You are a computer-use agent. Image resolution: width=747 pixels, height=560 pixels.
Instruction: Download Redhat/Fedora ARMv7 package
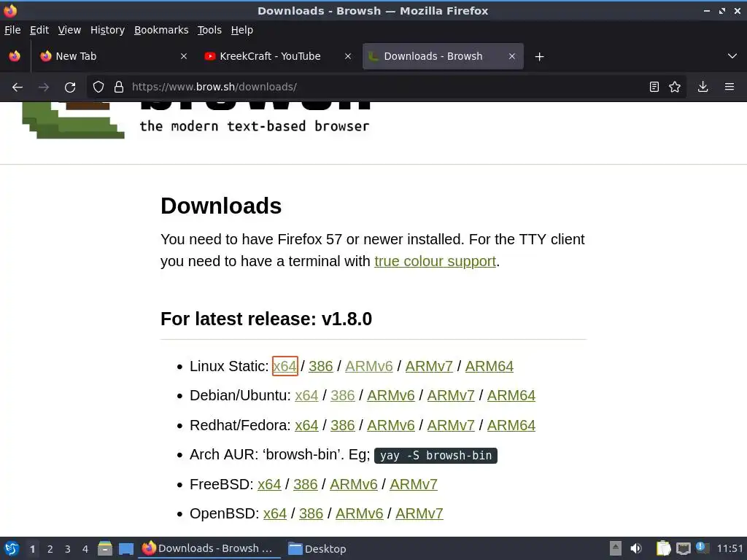pyautogui.click(x=451, y=425)
